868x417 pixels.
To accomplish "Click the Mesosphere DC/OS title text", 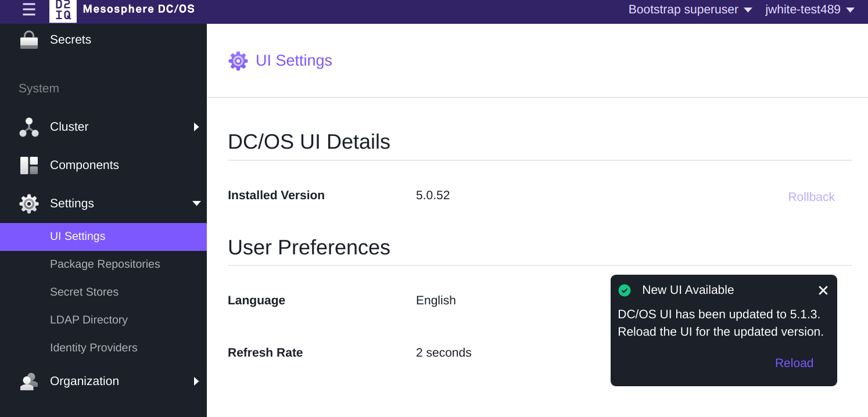I will (139, 9).
